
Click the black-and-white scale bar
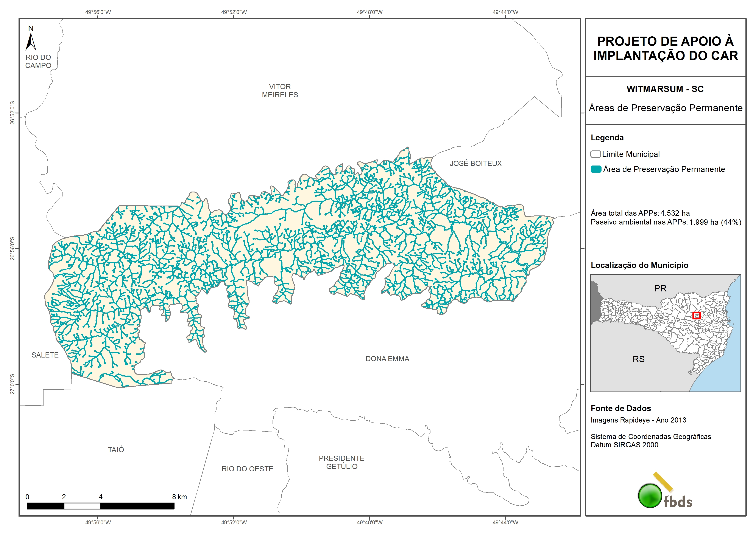(100, 506)
